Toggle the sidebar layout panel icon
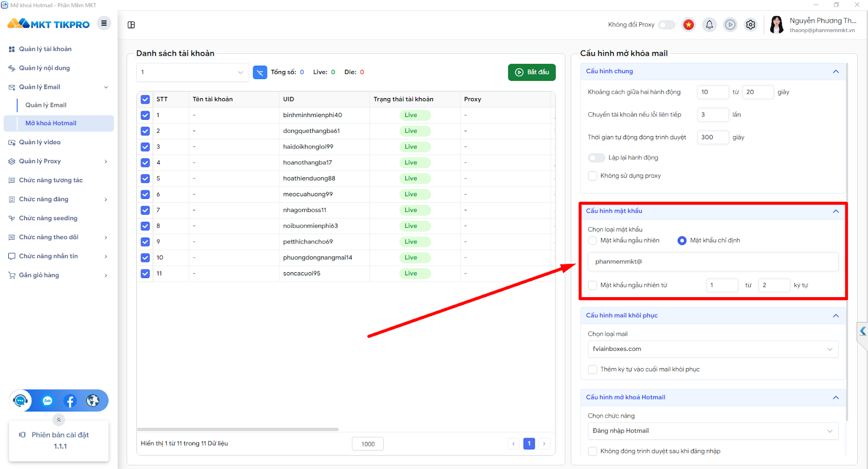The image size is (868, 469). coord(131,25)
